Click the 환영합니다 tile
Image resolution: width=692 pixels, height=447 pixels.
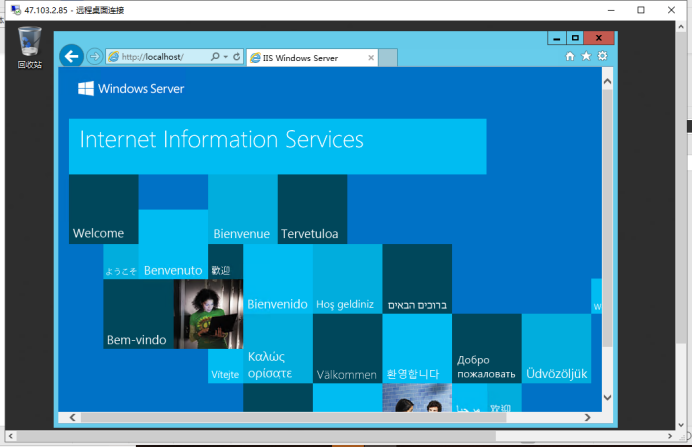click(x=417, y=349)
